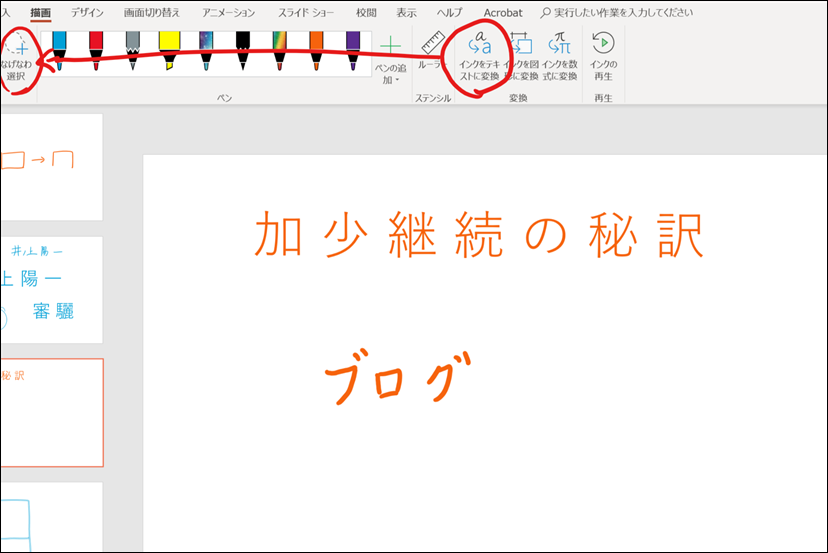The height and width of the screenshot is (553, 828).
Task: Open the Add Pen (ペンの追加) dropdown
Action: click(x=390, y=59)
